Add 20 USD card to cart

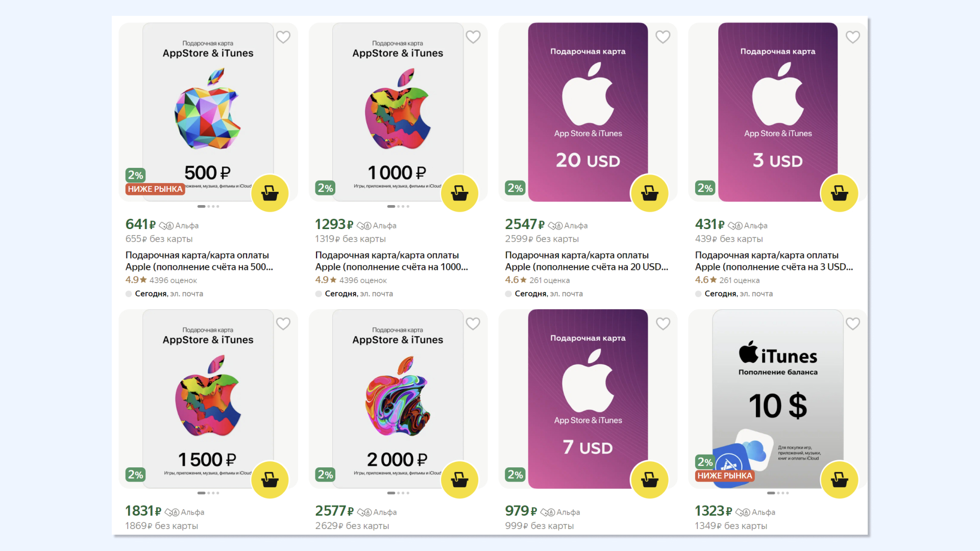click(649, 193)
